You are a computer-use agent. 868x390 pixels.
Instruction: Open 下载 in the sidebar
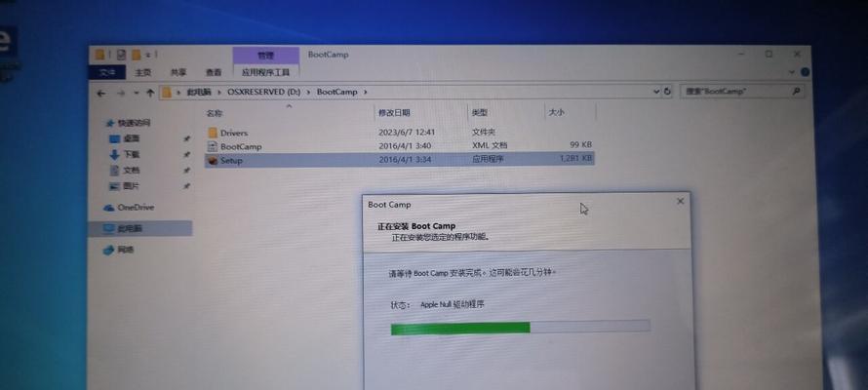(126, 154)
